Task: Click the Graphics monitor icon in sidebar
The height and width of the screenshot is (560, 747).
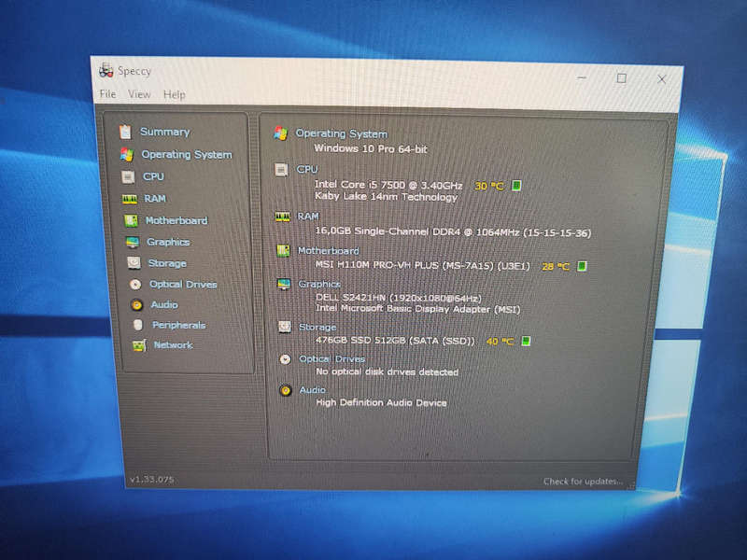Action: point(133,242)
